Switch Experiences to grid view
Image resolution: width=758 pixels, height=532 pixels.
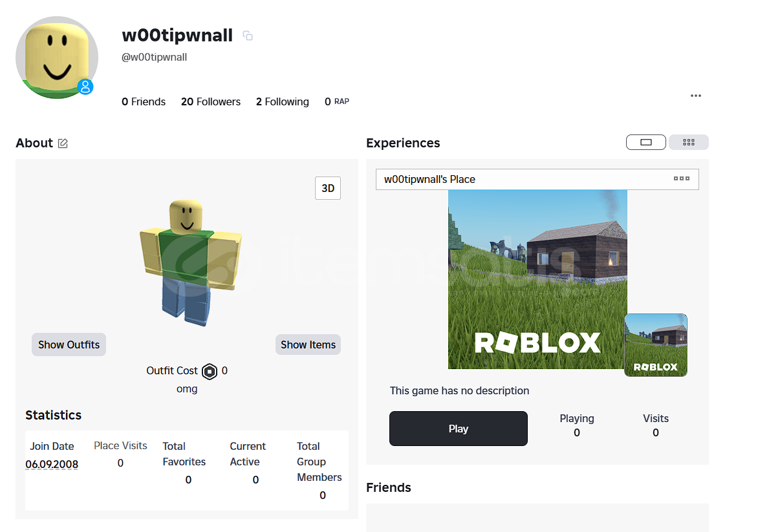pos(689,142)
